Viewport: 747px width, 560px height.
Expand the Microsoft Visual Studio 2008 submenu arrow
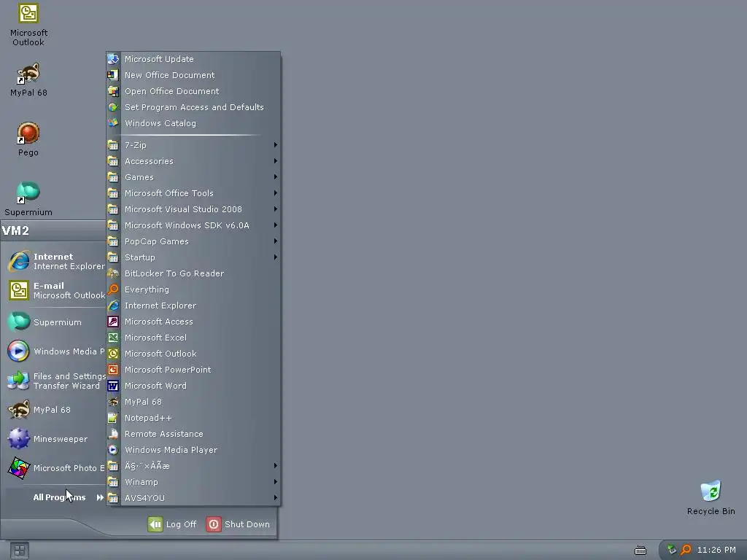pyautogui.click(x=275, y=209)
